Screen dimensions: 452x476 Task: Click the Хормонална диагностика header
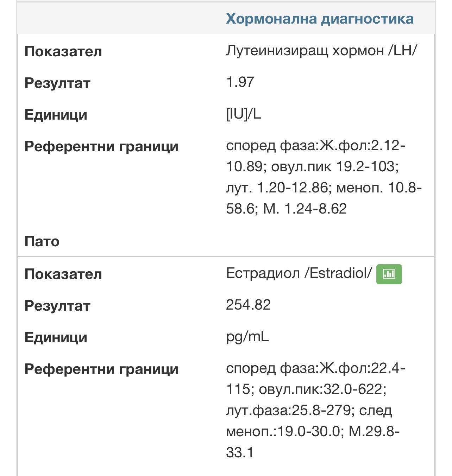pyautogui.click(x=320, y=19)
